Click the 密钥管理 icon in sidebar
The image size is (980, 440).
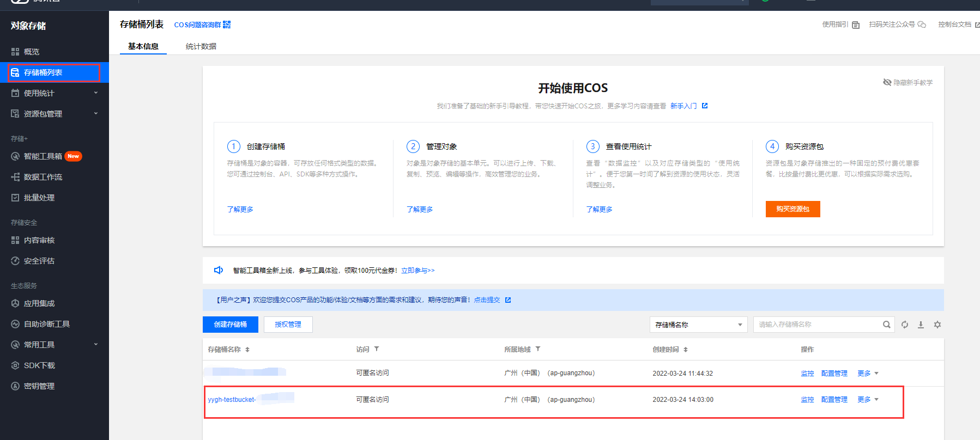[x=15, y=386]
